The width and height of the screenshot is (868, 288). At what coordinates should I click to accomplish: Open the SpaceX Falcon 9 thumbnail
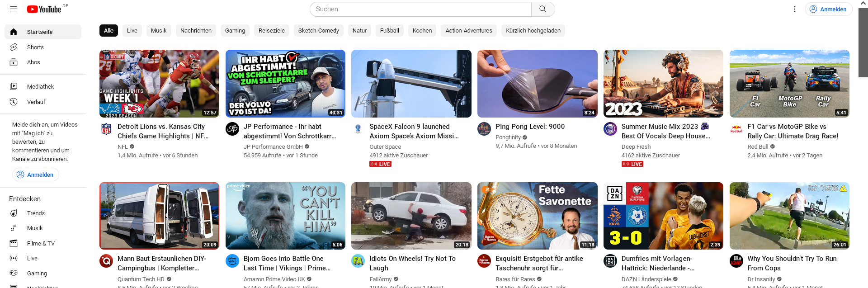tap(411, 84)
